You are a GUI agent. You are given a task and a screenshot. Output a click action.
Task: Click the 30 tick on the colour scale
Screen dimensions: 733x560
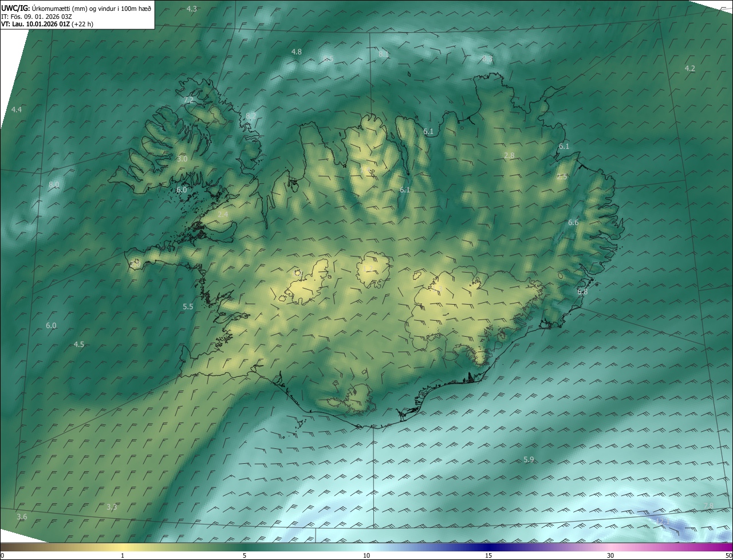610,555
